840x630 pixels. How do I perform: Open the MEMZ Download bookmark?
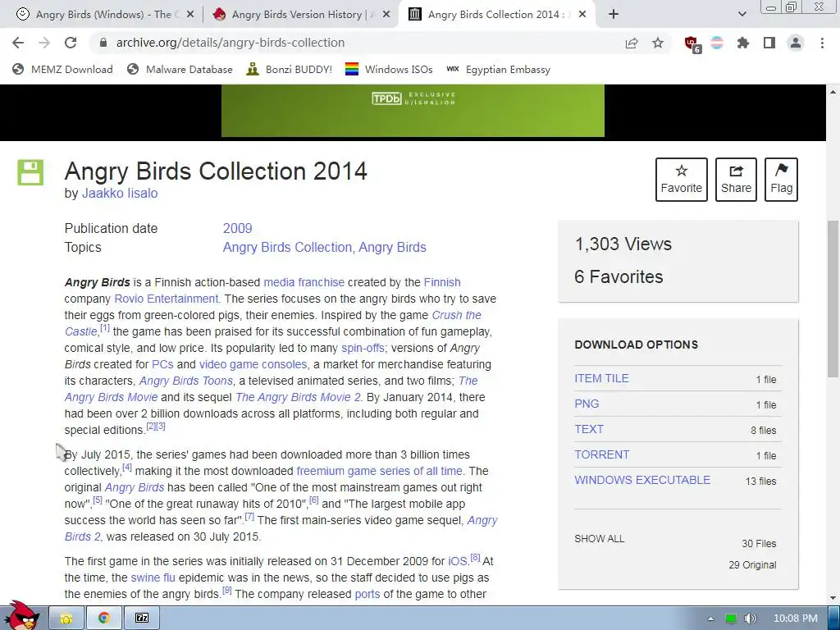coord(62,69)
